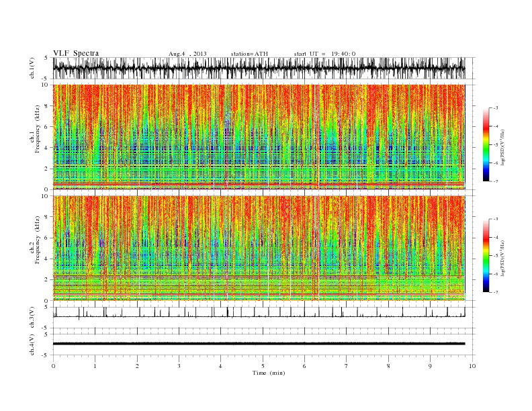Click the "3" tick on the time axis
Viewport: 532px width, 411px height.
[x=179, y=366]
